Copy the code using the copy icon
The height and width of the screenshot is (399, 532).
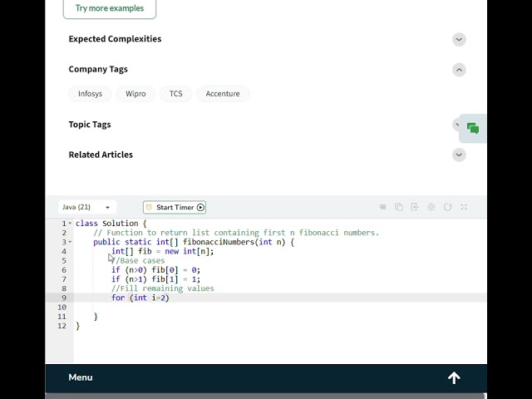399,207
